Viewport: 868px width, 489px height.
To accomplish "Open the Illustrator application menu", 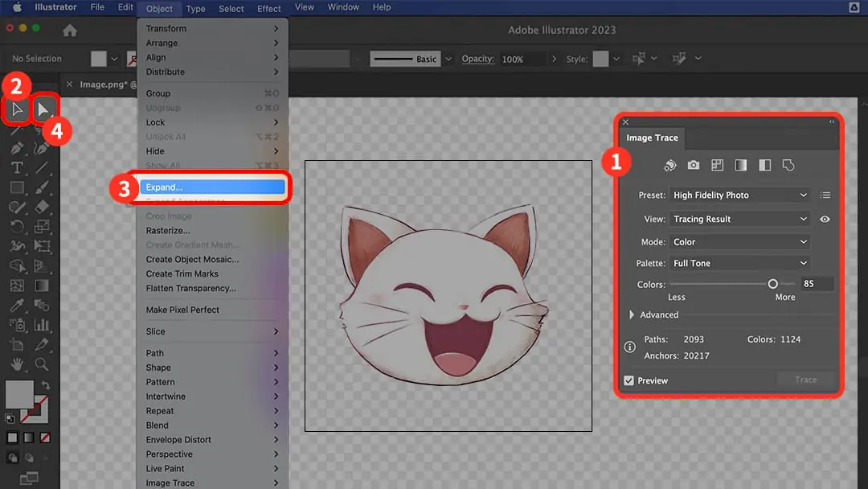I will tap(55, 7).
